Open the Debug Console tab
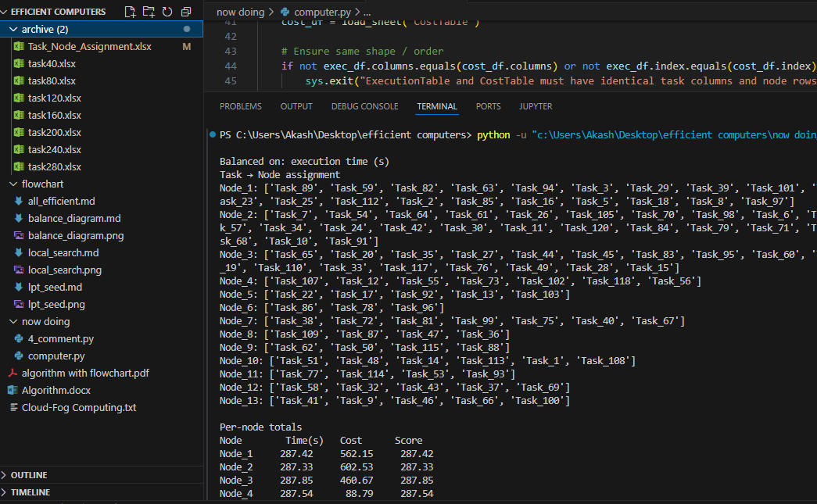817x504 pixels. coord(364,106)
